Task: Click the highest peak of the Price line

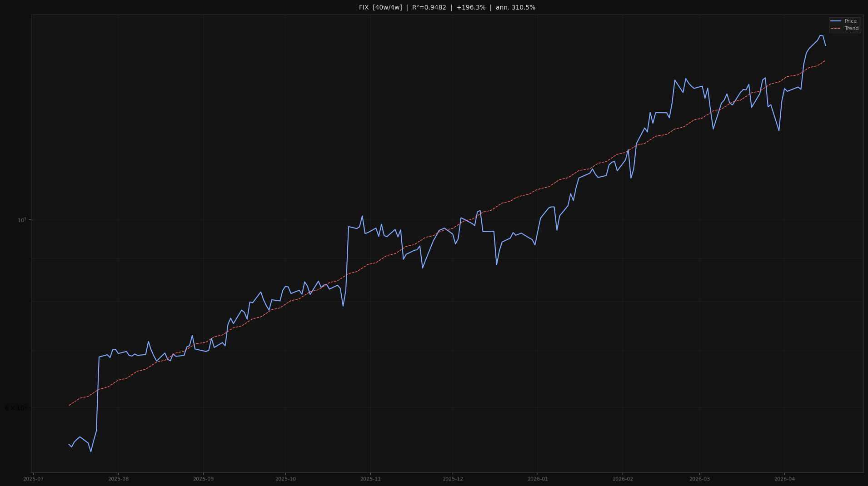Action: (821, 35)
